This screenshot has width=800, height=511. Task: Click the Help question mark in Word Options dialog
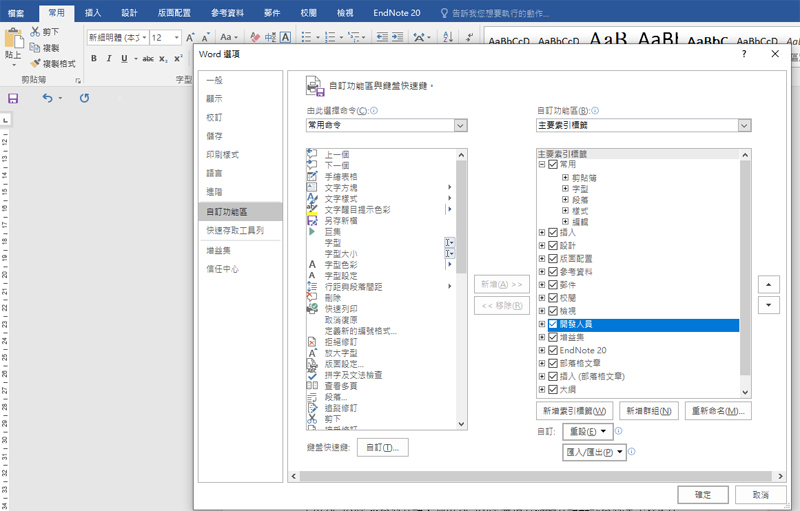(744, 54)
